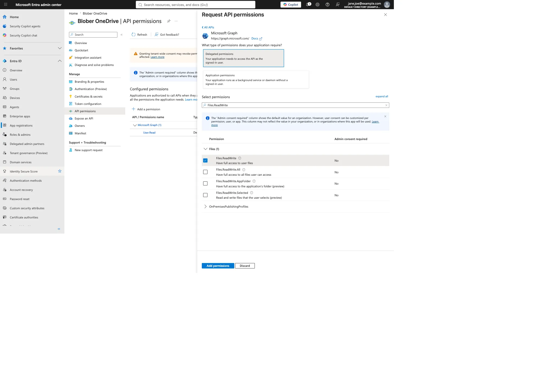
Task: Click the Microsoft Graph logo icon
Action: [205, 36]
